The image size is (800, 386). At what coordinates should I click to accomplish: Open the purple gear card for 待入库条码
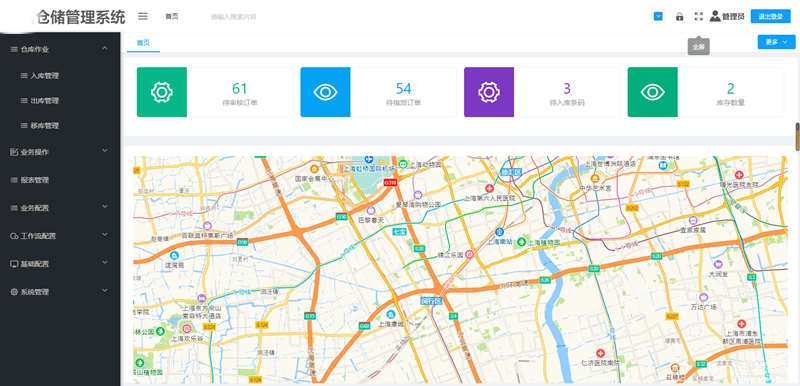click(489, 92)
